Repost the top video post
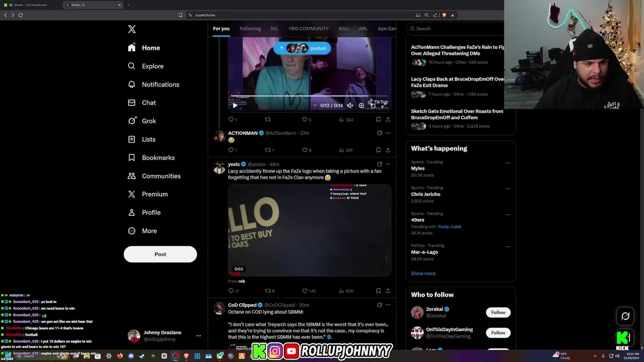Screen dimensions: 644x362 pyautogui.click(x=268, y=119)
